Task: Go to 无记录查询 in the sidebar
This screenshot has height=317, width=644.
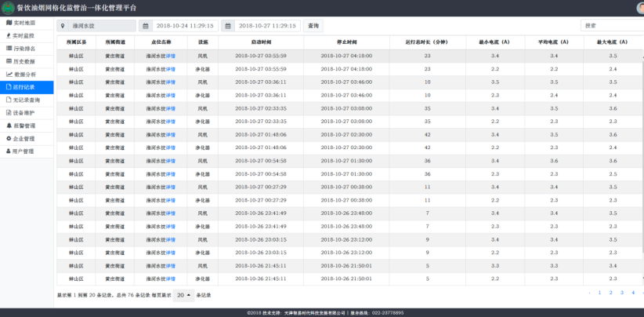Action: pos(27,100)
